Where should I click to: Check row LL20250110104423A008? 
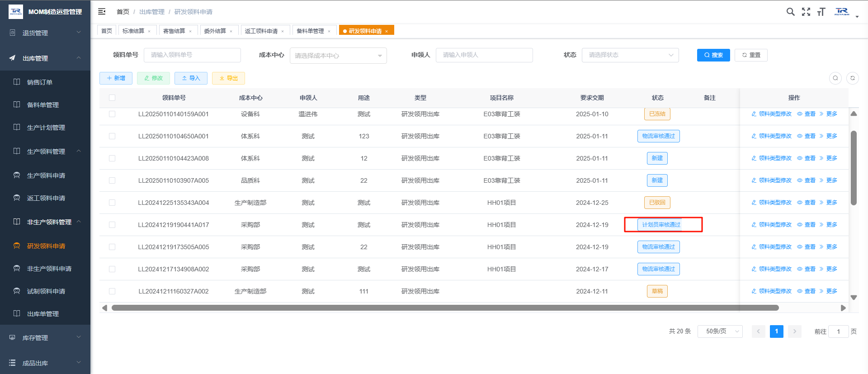point(112,158)
